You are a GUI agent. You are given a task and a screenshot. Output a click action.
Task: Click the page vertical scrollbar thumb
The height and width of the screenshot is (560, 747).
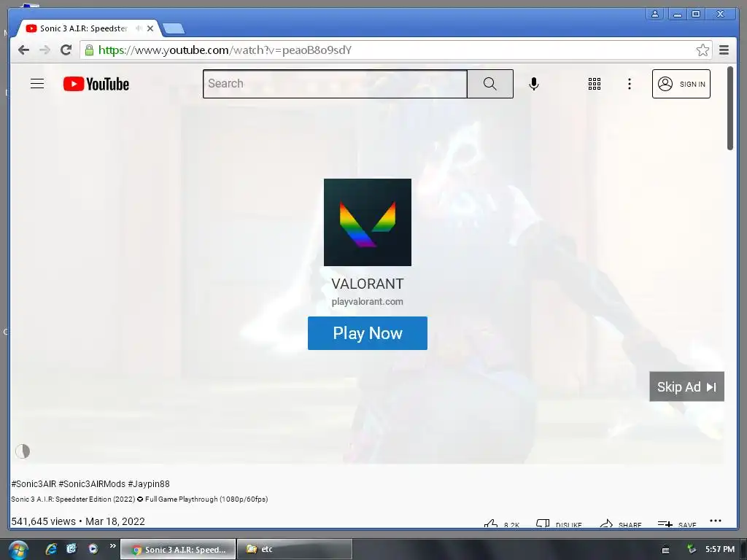tap(729, 109)
